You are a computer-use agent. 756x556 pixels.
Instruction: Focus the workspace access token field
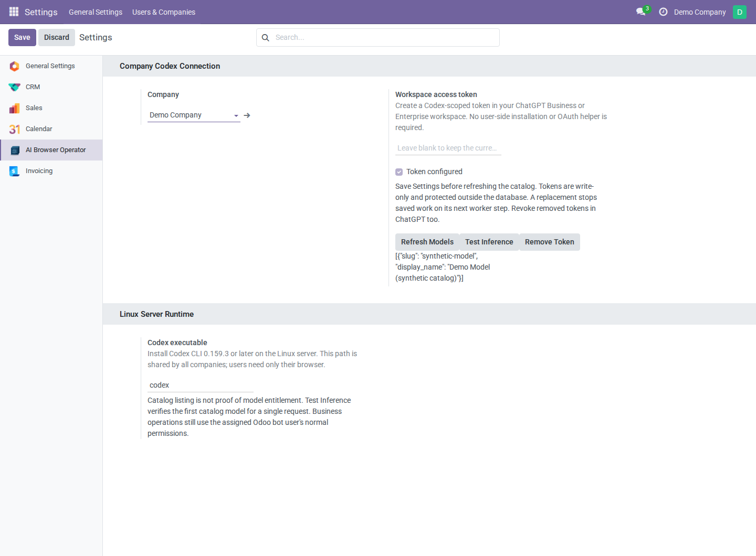(448, 148)
